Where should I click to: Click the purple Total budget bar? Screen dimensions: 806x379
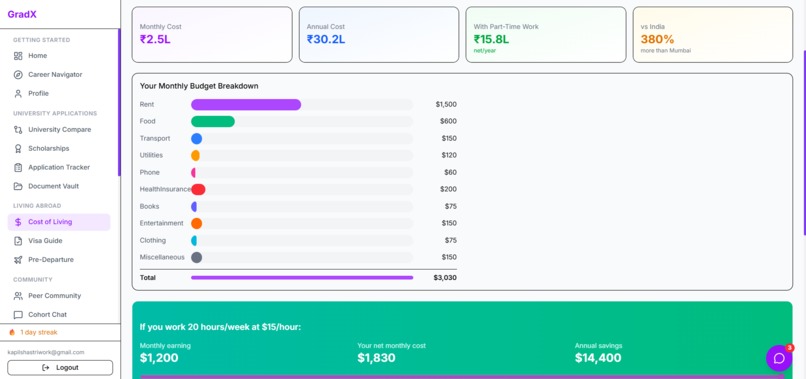coord(302,278)
